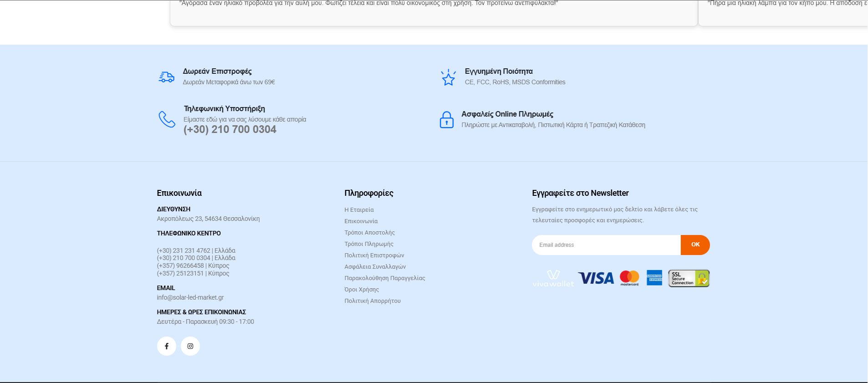Submit newsletter with the orange OK button

(695, 245)
